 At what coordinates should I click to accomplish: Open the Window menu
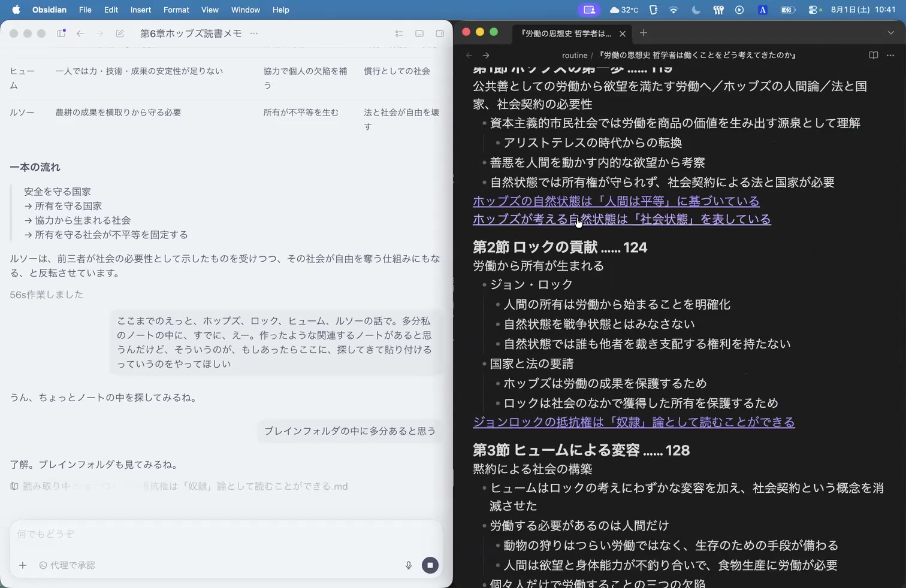point(246,10)
